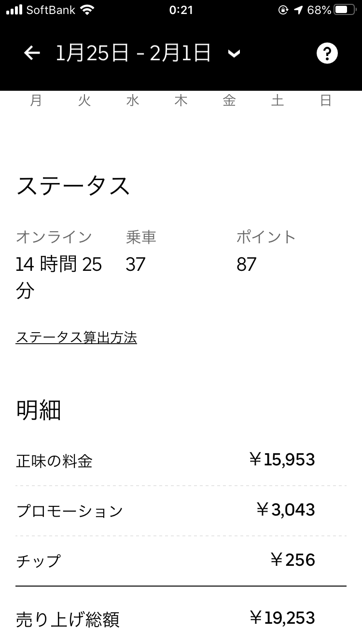Image resolution: width=362 pixels, height=644 pixels.
Task: Tap the 売り上げ総額 total row
Action: (x=181, y=619)
